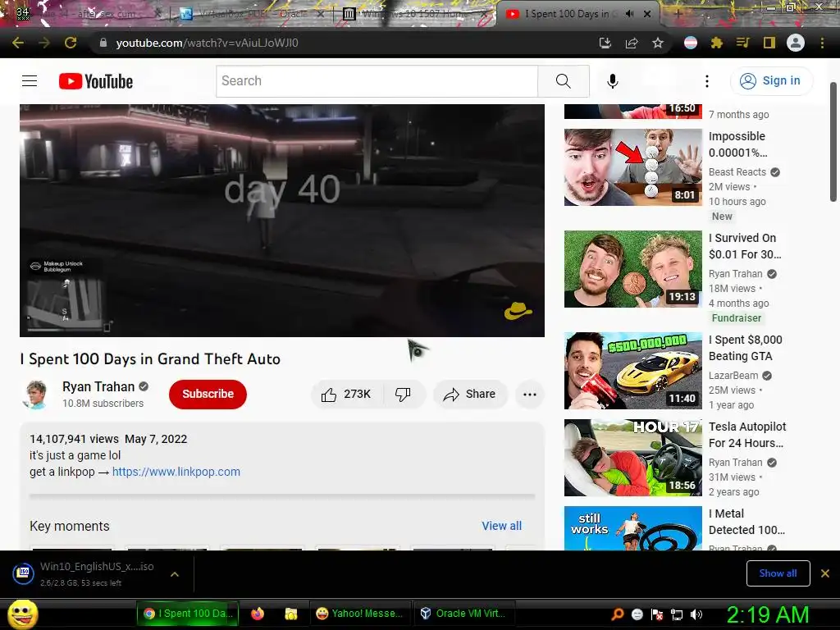Open Ryan Trahan channel avatar
Screen dimensions: 840x630
coord(36,395)
